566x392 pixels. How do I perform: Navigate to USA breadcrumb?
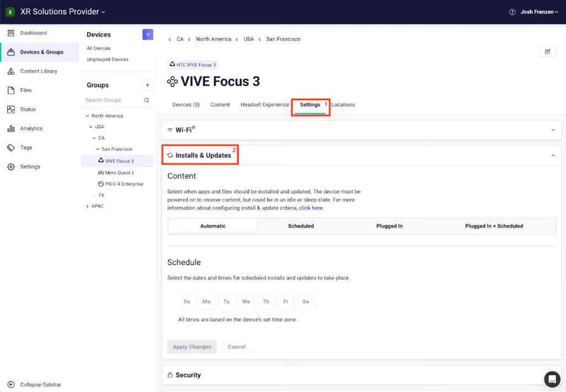point(248,39)
